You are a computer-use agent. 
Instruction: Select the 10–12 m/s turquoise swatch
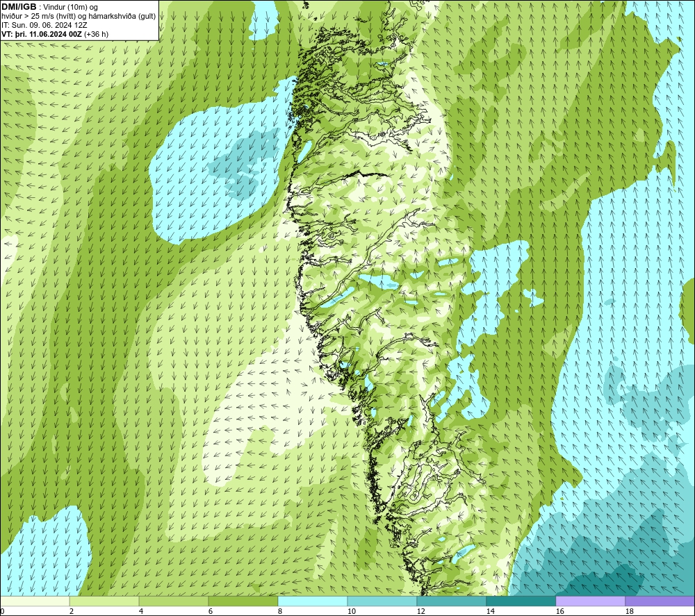(x=382, y=601)
